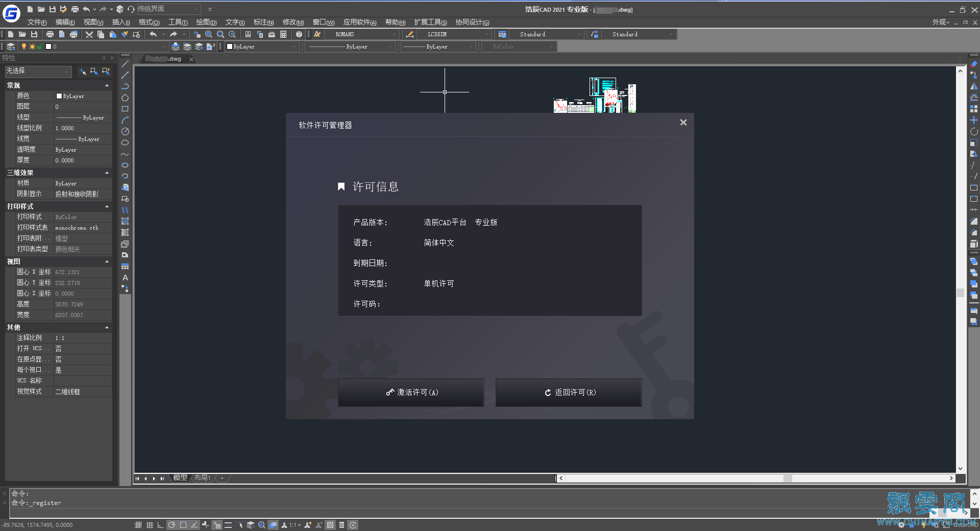Click the Print icon in standard toolbar
This screenshot has height=531, width=980.
point(50,34)
